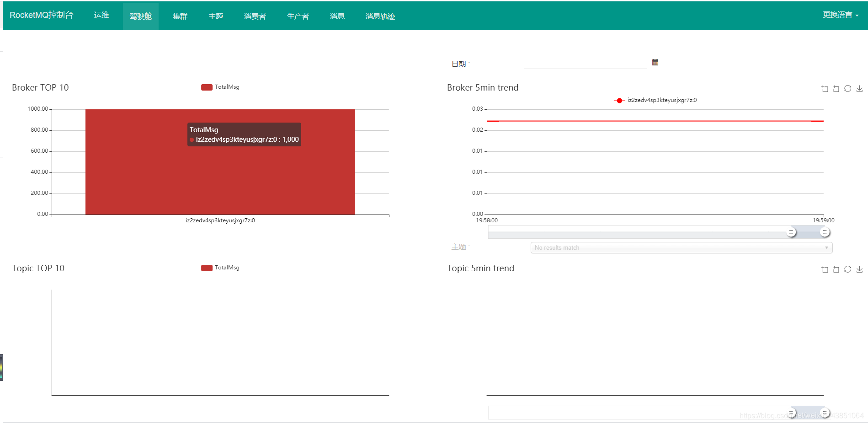The width and height of the screenshot is (868, 424).
Task: Click the restore icon on Broker 5min trend
Action: [x=847, y=89]
